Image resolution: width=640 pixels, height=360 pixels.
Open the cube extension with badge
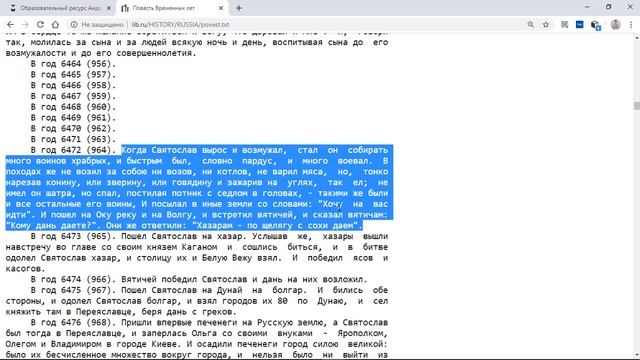coord(596,25)
